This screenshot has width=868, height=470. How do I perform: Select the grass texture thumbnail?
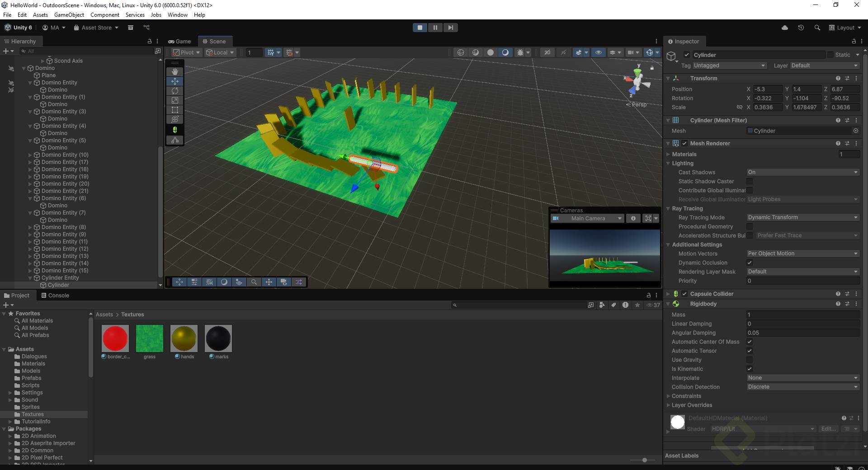(150, 338)
